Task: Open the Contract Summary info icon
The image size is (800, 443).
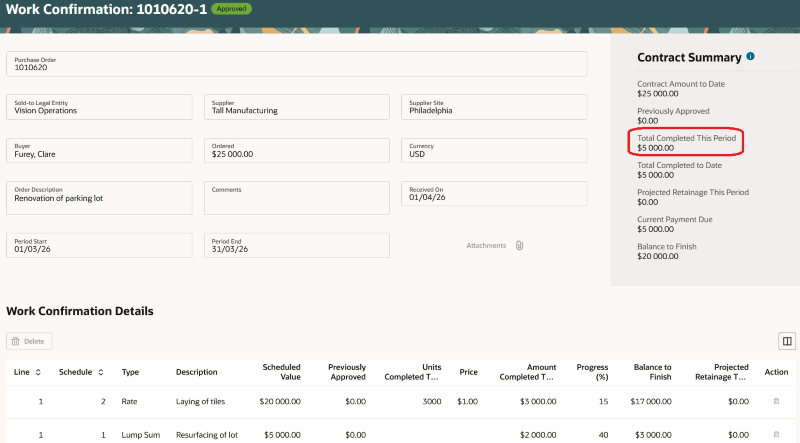Action: click(x=750, y=56)
